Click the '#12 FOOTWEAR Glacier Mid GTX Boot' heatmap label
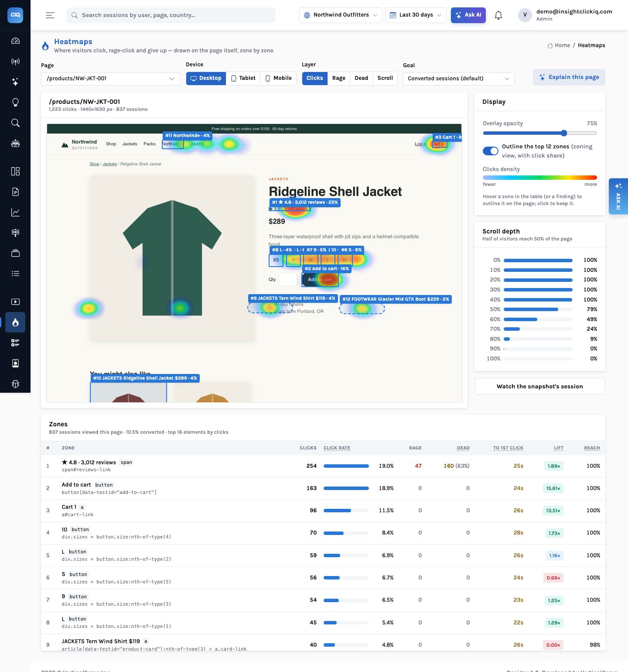 pyautogui.click(x=396, y=299)
